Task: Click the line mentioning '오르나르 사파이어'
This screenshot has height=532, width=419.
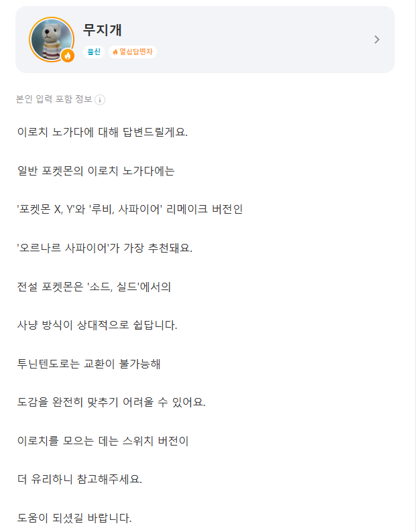Action: (x=105, y=248)
